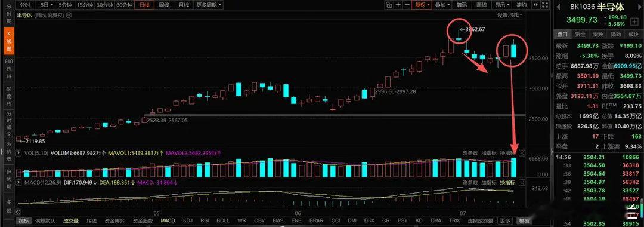Select the 异动 tab in quote panel

point(616,35)
